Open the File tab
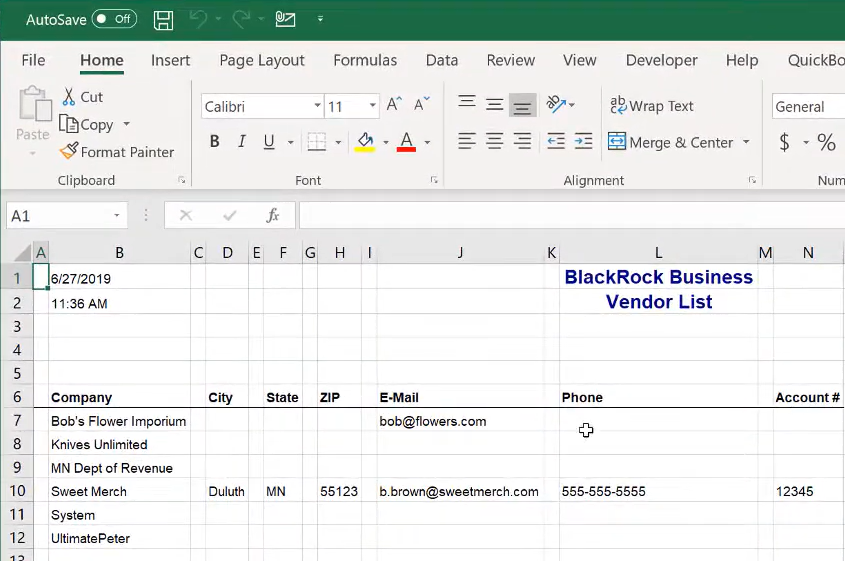 coord(33,60)
